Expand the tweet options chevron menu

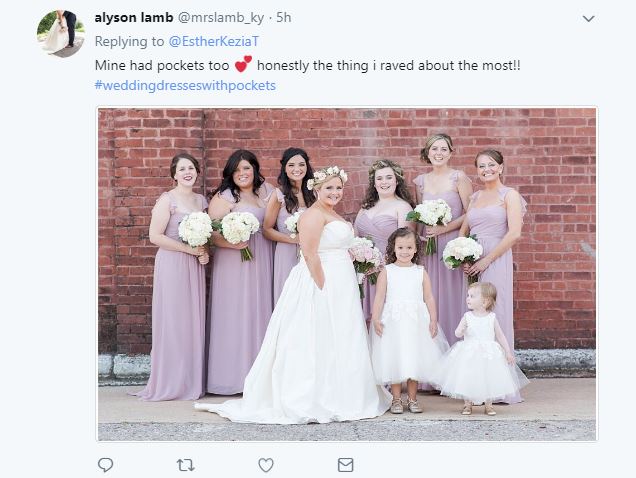(589, 19)
